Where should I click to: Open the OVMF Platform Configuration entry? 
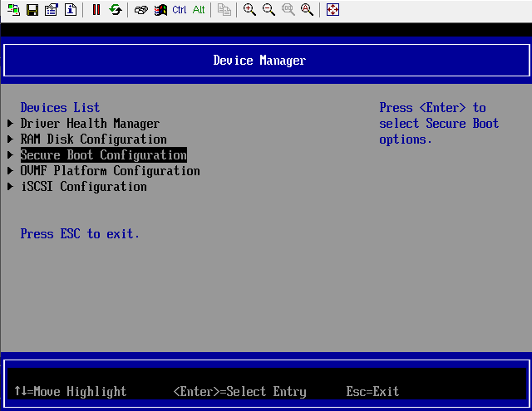pos(110,171)
